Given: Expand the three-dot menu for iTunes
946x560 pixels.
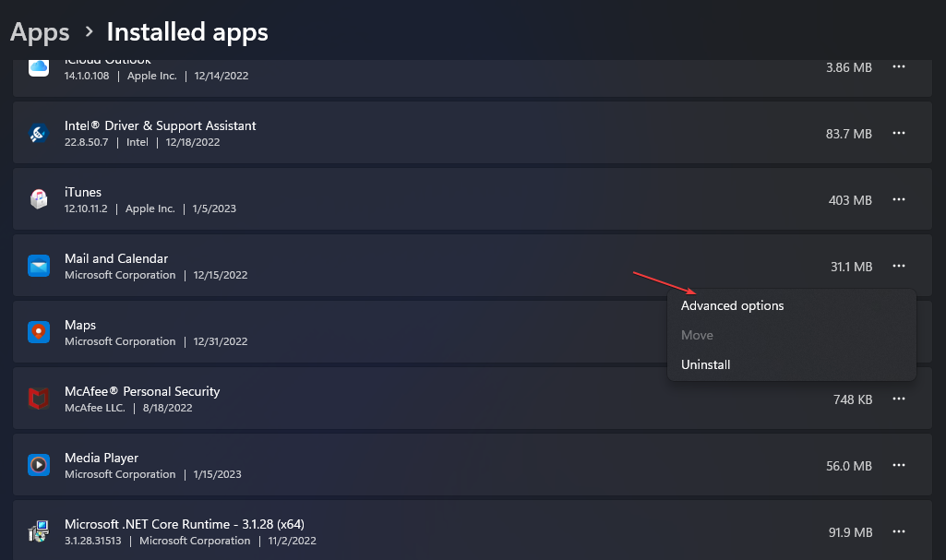Looking at the screenshot, I should [898, 200].
